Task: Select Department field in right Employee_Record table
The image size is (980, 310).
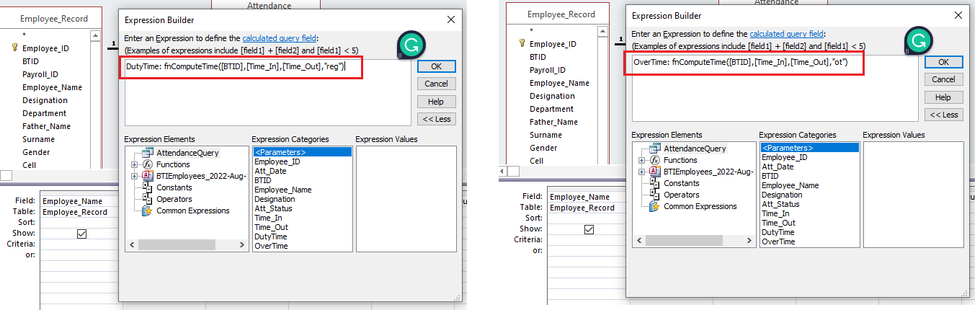Action: tap(551, 109)
